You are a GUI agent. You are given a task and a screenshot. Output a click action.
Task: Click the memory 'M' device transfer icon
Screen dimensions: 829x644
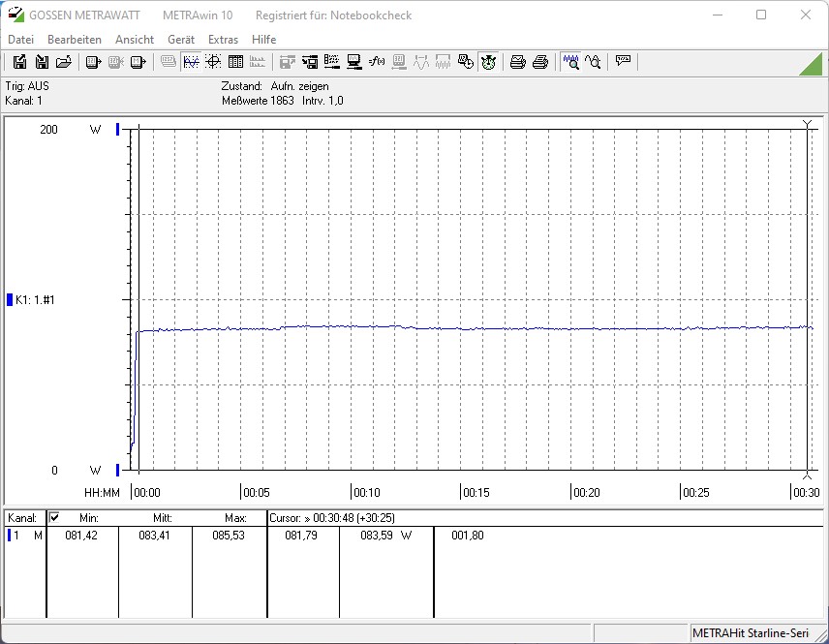tap(138, 62)
